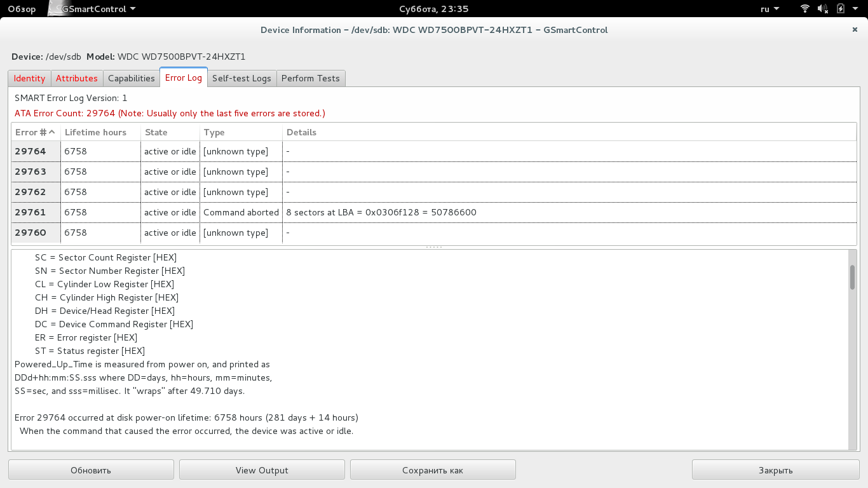Image resolution: width=868 pixels, height=488 pixels.
Task: Switch to the Identity tab
Action: tap(29, 78)
